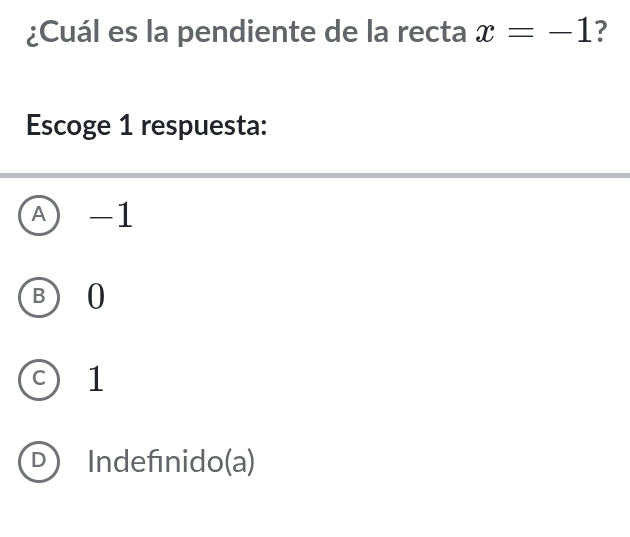Click the answer text "−1"
Viewport: 630px width, 537px height.
click(110, 215)
